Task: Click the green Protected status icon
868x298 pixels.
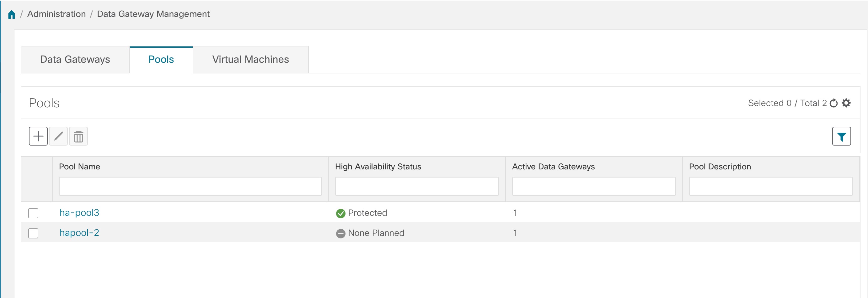Action: point(341,214)
